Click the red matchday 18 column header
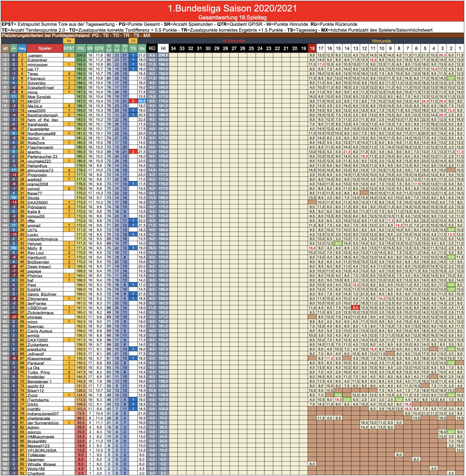This screenshot has height=476, width=466. pyautogui.click(x=312, y=48)
